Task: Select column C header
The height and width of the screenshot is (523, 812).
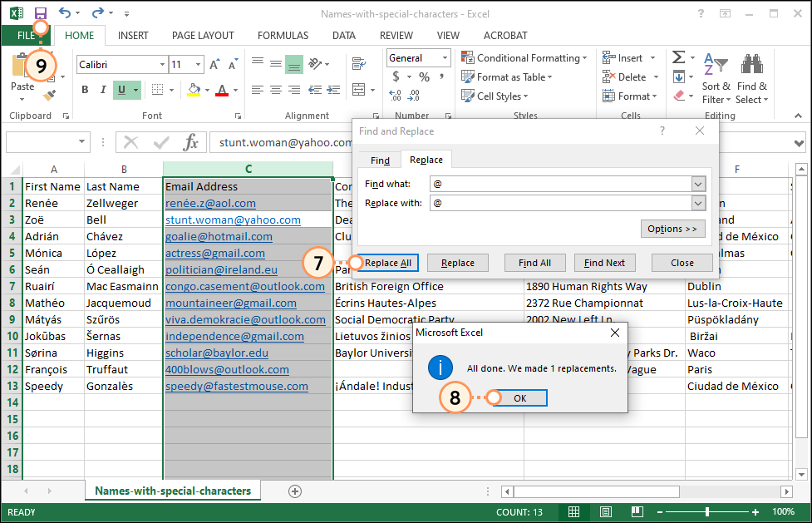Action: click(x=248, y=169)
